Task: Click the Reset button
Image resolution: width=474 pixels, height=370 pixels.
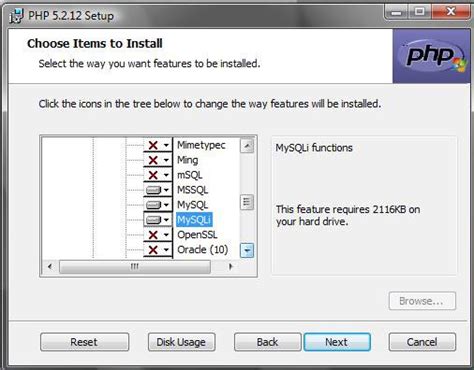Action: (x=84, y=342)
